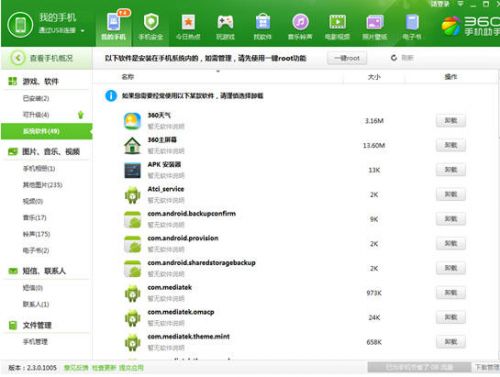Refresh the system software list
This screenshot has height=377, width=500.
(402, 58)
